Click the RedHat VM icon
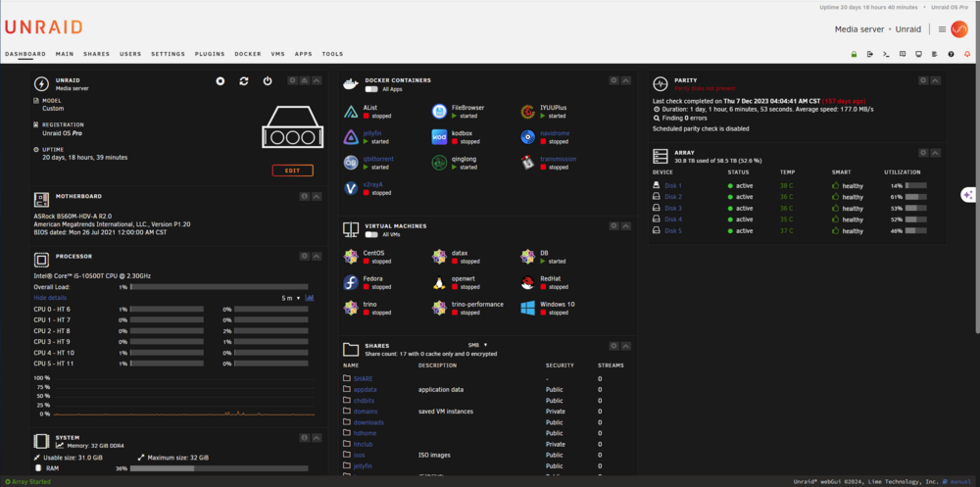 [x=527, y=282]
